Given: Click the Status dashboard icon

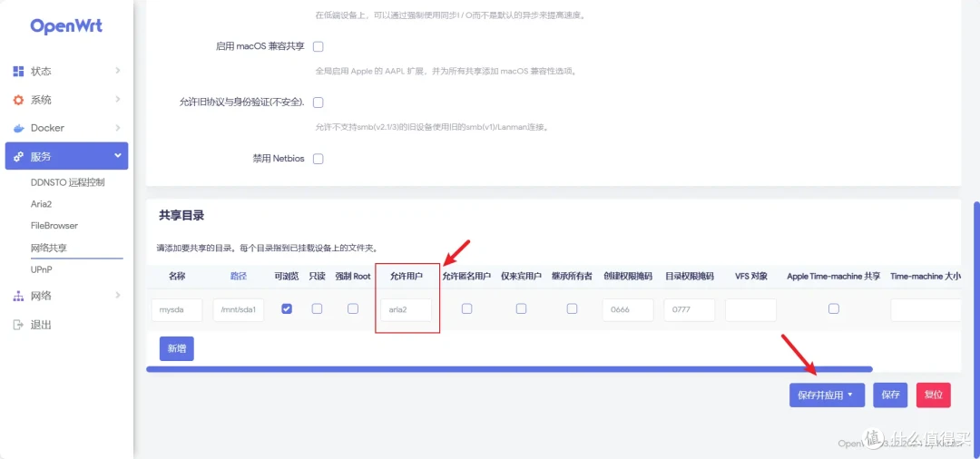Looking at the screenshot, I should (x=19, y=71).
